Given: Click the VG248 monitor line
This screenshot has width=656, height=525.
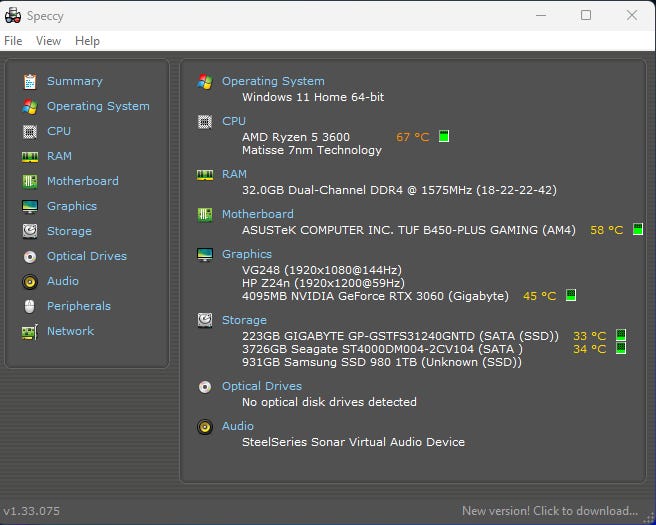Looking at the screenshot, I should coord(321,270).
